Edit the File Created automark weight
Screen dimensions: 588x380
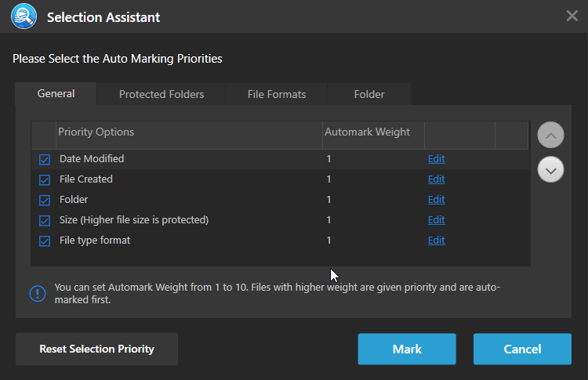[436, 179]
